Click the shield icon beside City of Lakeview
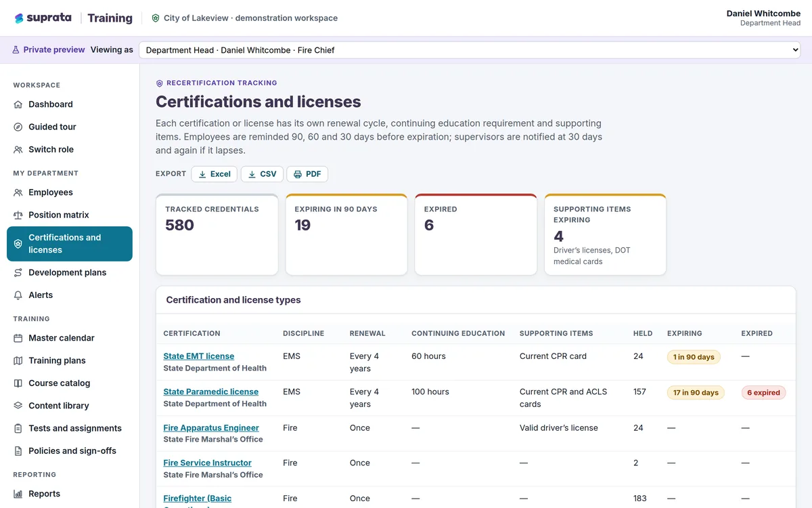This screenshot has width=812, height=508. point(156,18)
